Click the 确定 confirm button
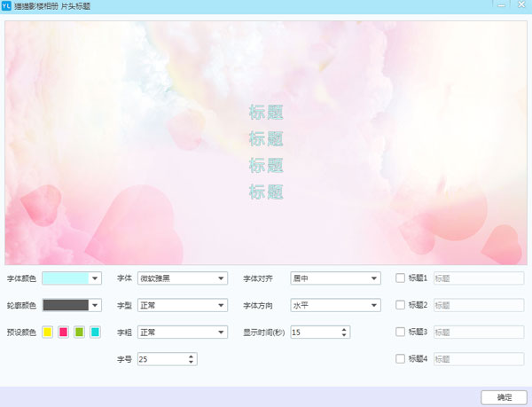Screen dimensions: 532x407 pyautogui.click(x=504, y=396)
